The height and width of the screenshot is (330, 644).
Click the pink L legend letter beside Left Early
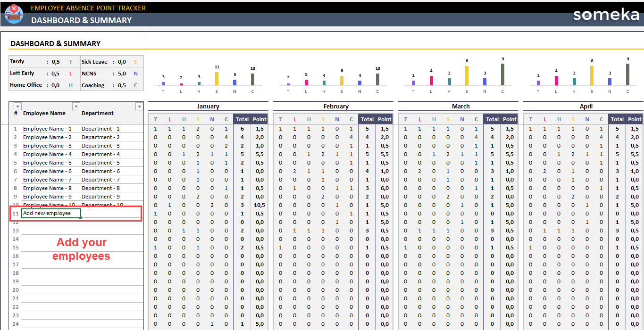point(71,74)
